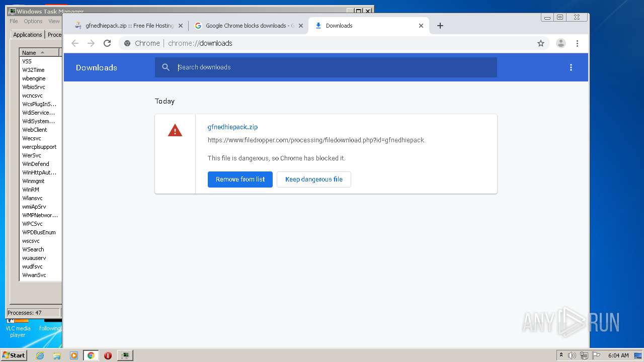Switch to Google Chrome blocks downloads tab
This screenshot has height=362, width=644.
click(x=249, y=26)
